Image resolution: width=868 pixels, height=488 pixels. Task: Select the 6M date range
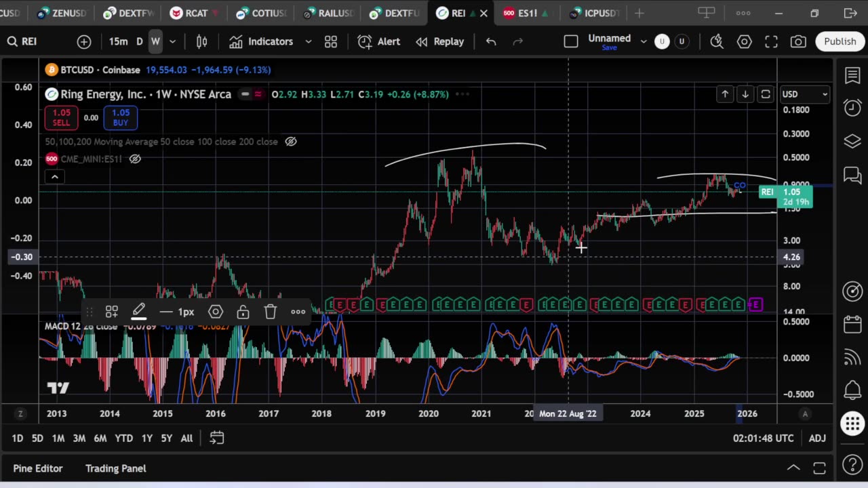coord(100,439)
